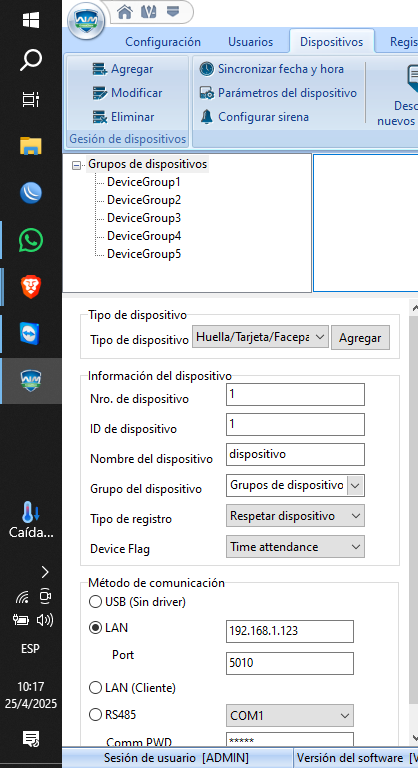This screenshot has height=768, width=418.
Task: Select the LAN (Cliente) radio option
Action: coord(95,688)
